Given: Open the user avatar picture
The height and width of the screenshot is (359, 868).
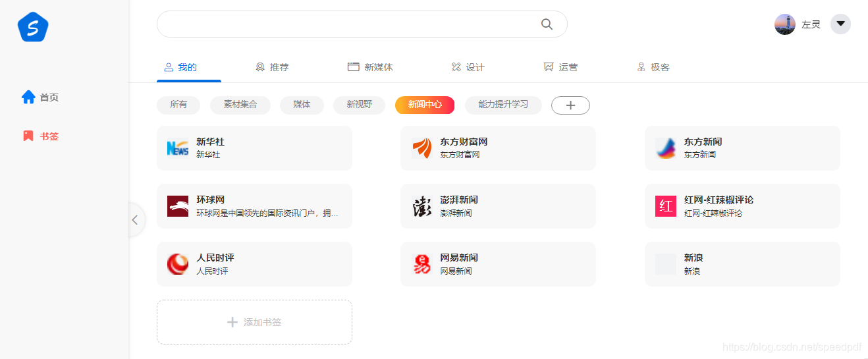Looking at the screenshot, I should coord(785,24).
